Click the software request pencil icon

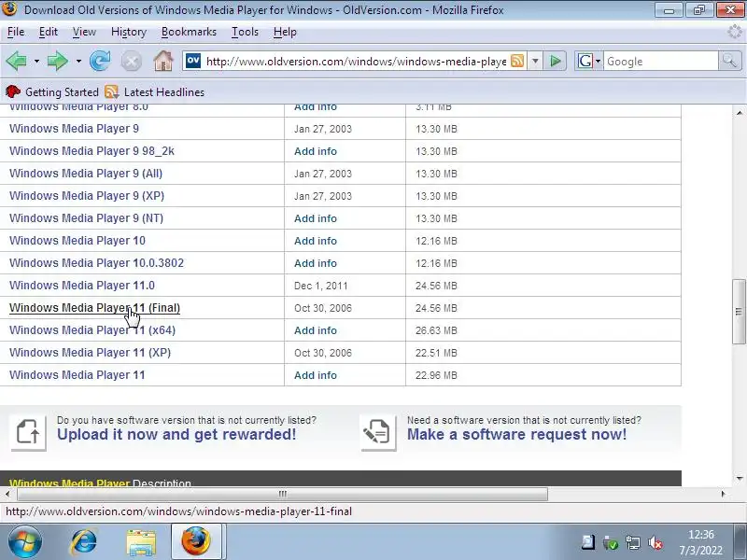[x=378, y=432]
